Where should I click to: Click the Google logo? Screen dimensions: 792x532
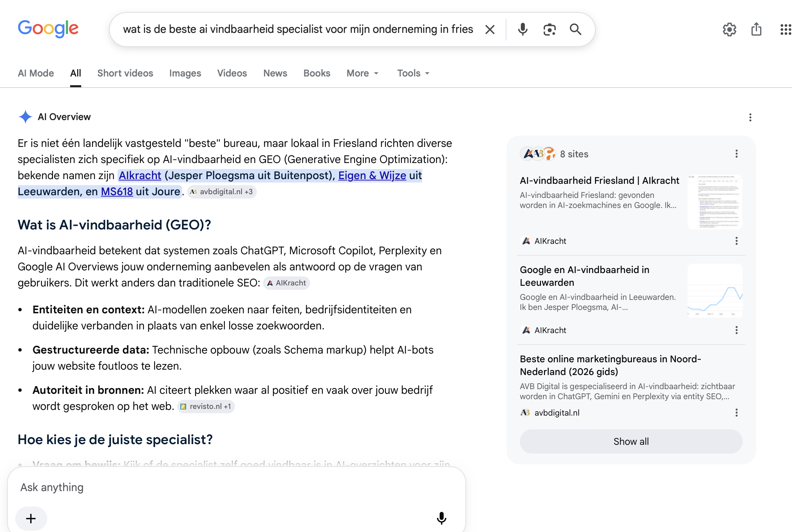click(48, 29)
